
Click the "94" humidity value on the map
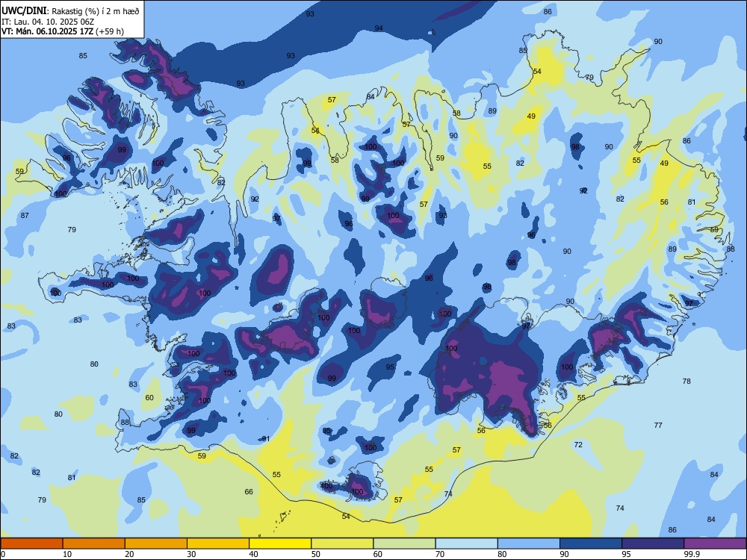tap(379, 28)
